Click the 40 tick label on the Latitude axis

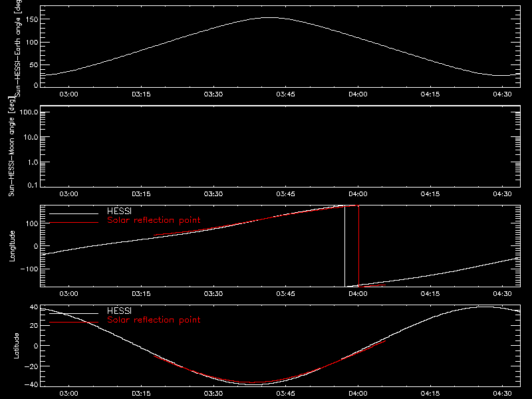34,307
